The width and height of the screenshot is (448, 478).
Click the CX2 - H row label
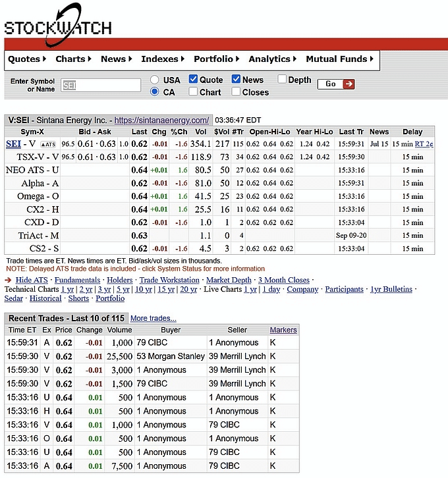point(43,209)
